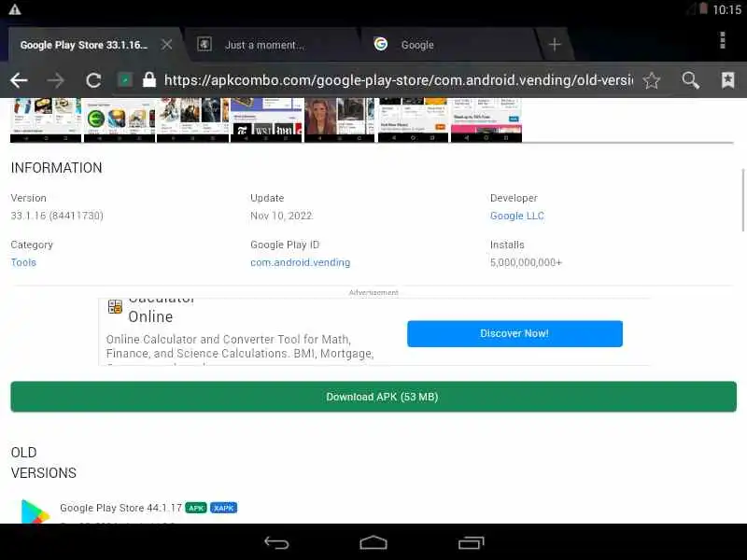The width and height of the screenshot is (747, 560).
Task: Open the Tools category link
Action: (x=23, y=262)
